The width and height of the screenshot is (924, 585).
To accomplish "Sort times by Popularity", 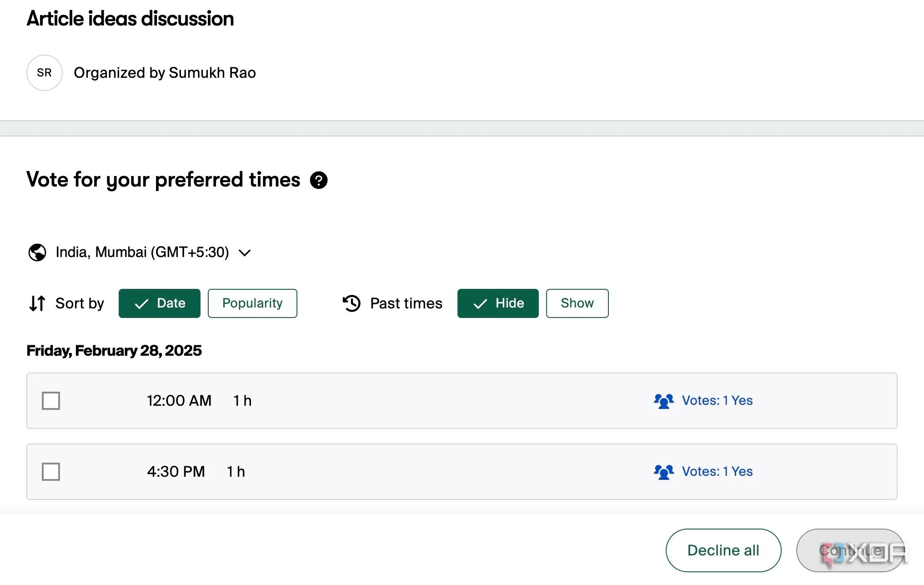I will pos(252,303).
